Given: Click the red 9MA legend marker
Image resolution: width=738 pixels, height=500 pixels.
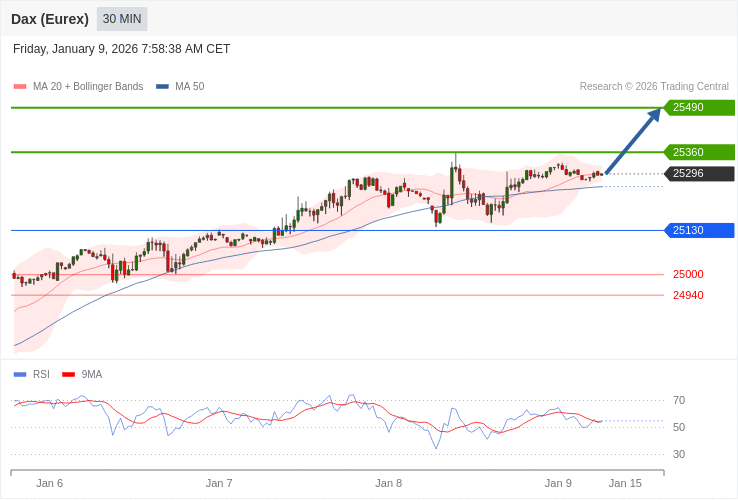Looking at the screenshot, I should 68,374.
